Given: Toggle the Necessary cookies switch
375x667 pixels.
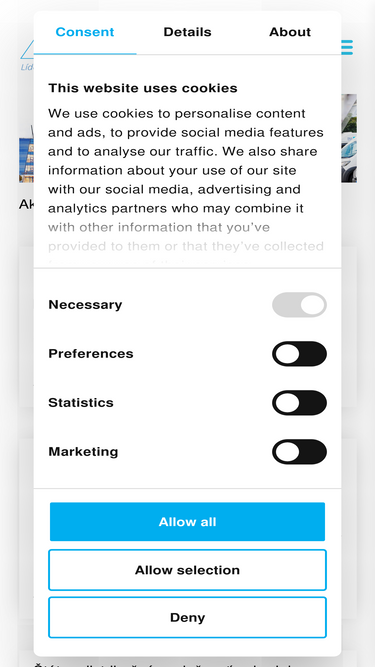Looking at the screenshot, I should tap(299, 305).
